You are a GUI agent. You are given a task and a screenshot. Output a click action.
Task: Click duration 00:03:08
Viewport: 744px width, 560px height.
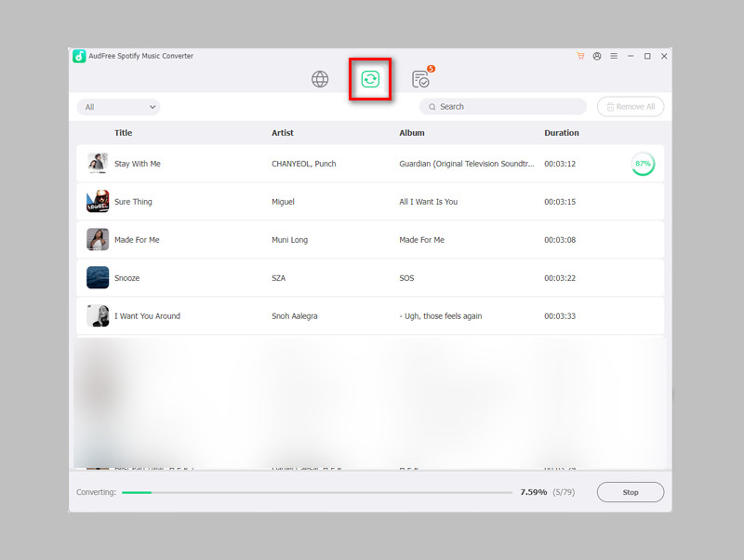(560, 240)
